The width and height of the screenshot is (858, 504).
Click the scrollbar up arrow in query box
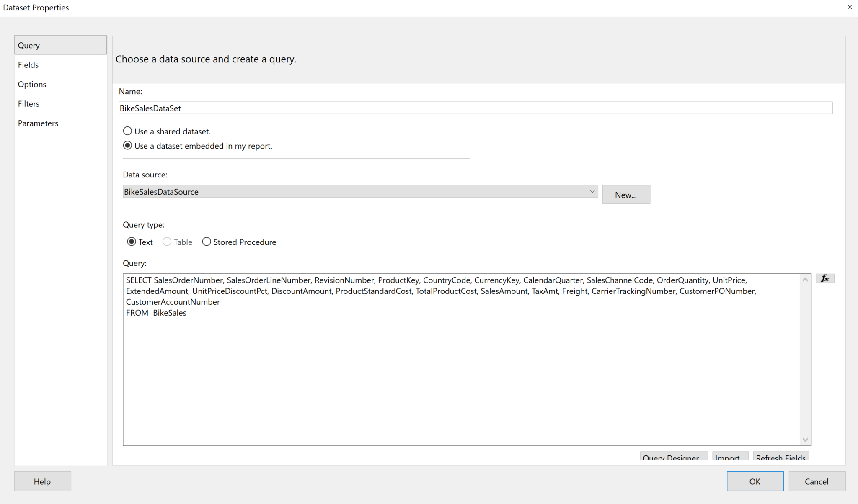[805, 279]
